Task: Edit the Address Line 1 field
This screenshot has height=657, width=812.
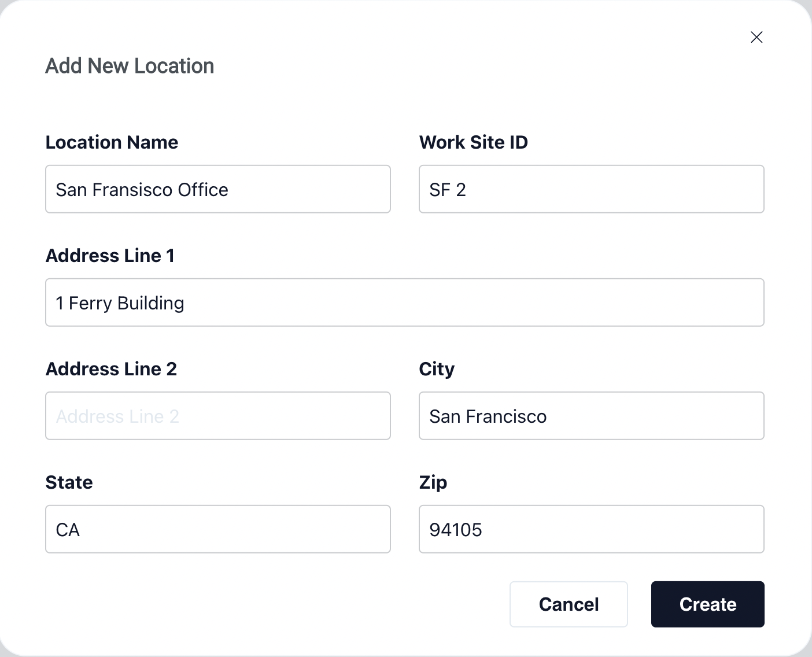Action: (x=405, y=302)
